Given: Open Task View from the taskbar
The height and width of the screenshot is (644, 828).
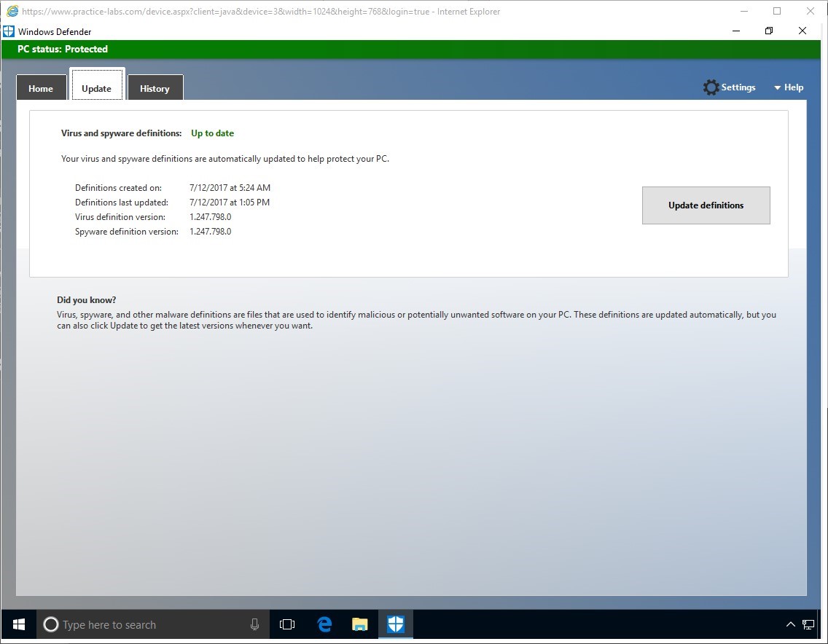Looking at the screenshot, I should click(287, 624).
